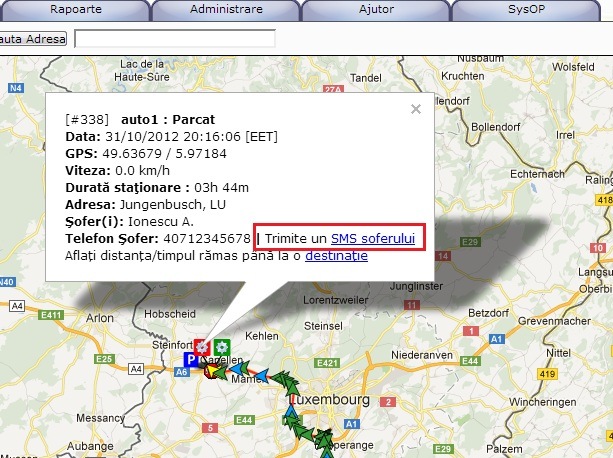Click the red gear marker icon
This screenshot has width=613, height=458.
(x=203, y=346)
